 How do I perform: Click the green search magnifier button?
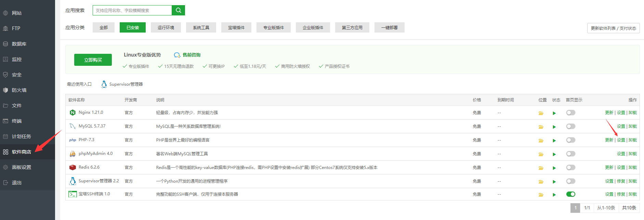point(178,10)
